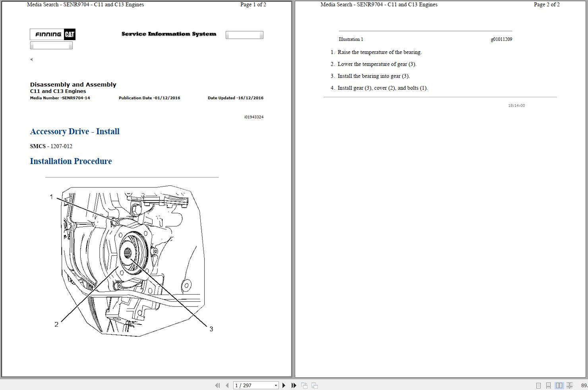Image resolution: width=588 pixels, height=390 pixels.
Task: Toggle the highlighted side-by-side page mode off
Action: [x=559, y=385]
